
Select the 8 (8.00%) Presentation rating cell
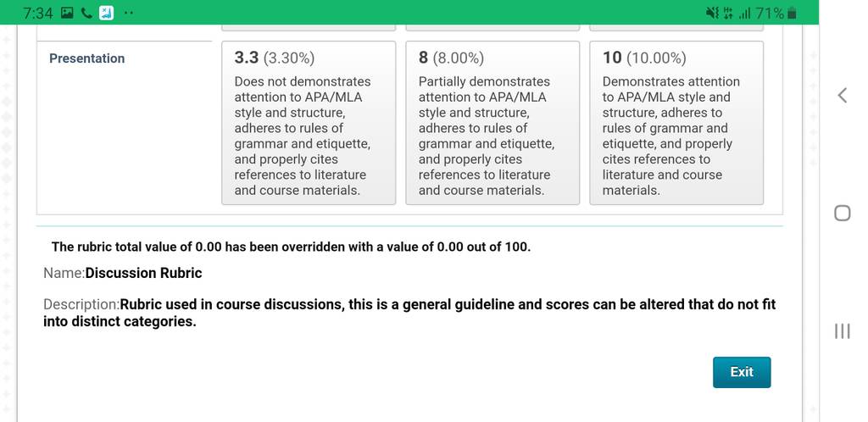[x=492, y=123]
